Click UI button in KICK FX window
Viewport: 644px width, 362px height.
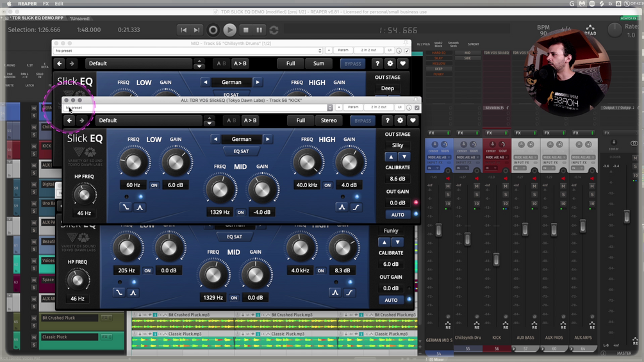[400, 107]
